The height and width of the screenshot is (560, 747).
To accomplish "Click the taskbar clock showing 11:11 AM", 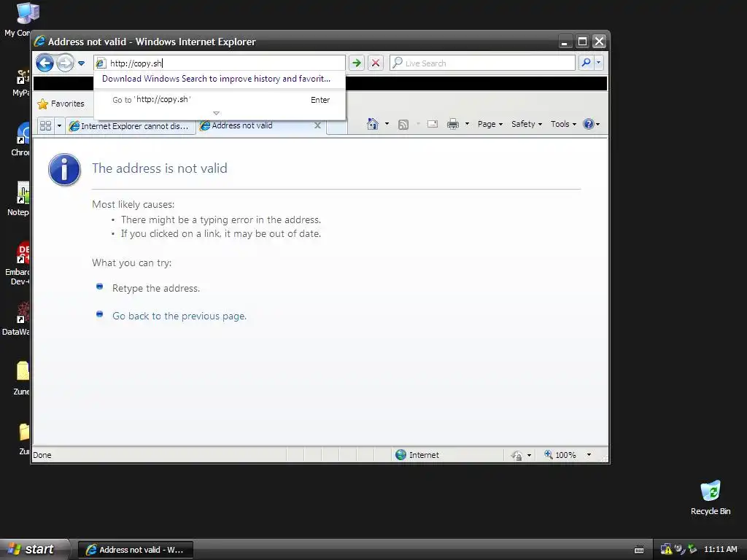I will (720, 549).
